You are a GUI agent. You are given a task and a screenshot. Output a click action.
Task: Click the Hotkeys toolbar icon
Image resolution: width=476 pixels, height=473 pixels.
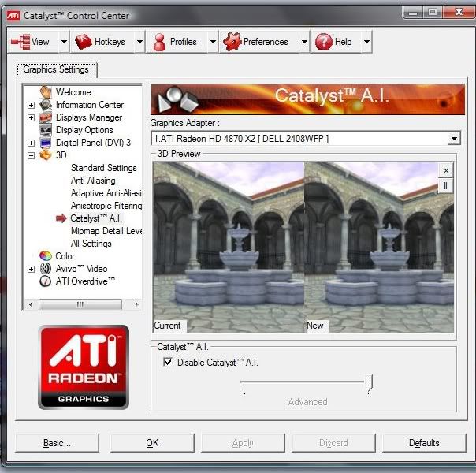84,42
